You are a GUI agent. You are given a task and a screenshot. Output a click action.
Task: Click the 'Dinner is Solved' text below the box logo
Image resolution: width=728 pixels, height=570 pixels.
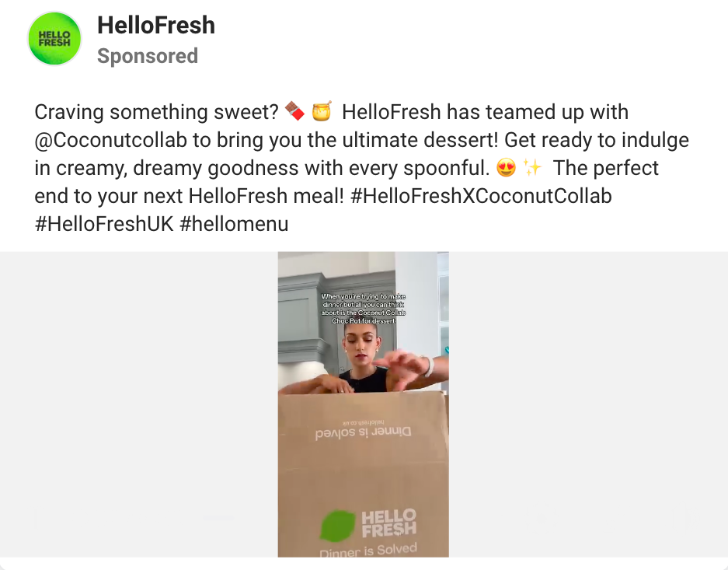367,550
